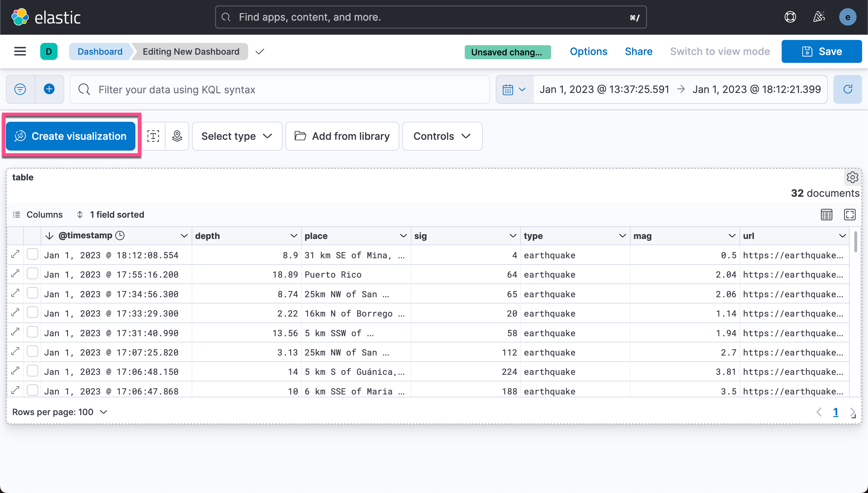
Task: Add a Maps panel via the map icon
Action: 177,136
